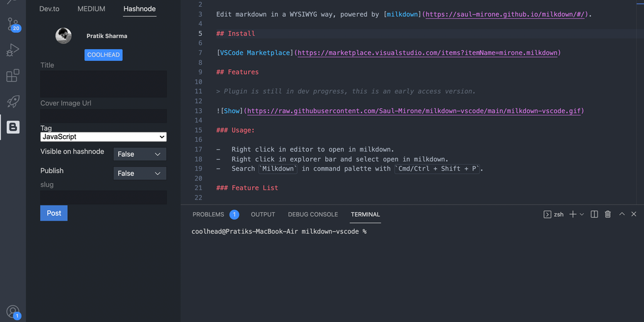Create a new terminal with plus icon
This screenshot has width=644, height=322.
point(572,214)
